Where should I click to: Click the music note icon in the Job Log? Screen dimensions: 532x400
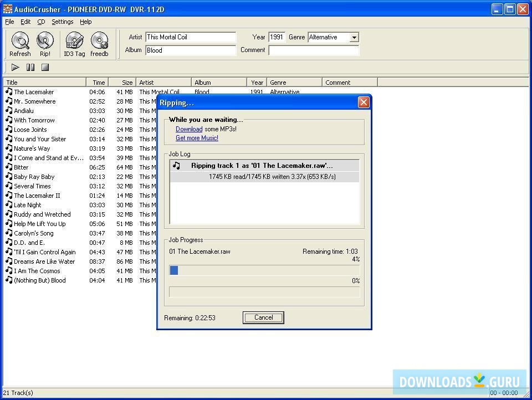(176, 165)
